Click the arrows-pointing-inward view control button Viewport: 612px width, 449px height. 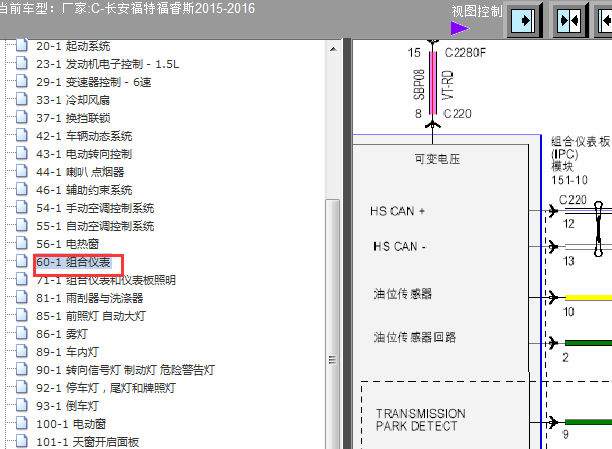[x=570, y=20]
